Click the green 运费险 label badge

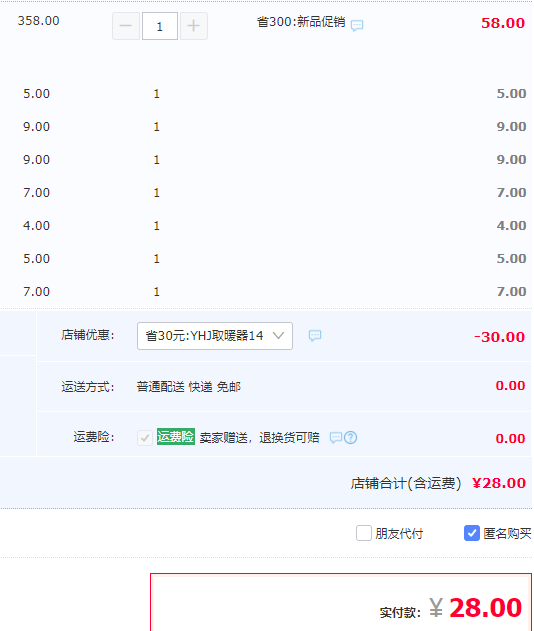click(x=176, y=437)
